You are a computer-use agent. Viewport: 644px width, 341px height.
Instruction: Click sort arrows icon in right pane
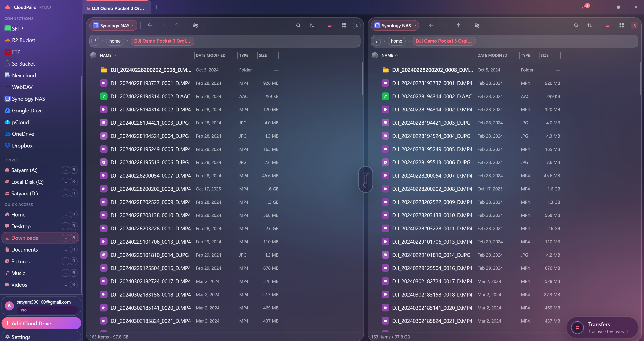pos(589,26)
